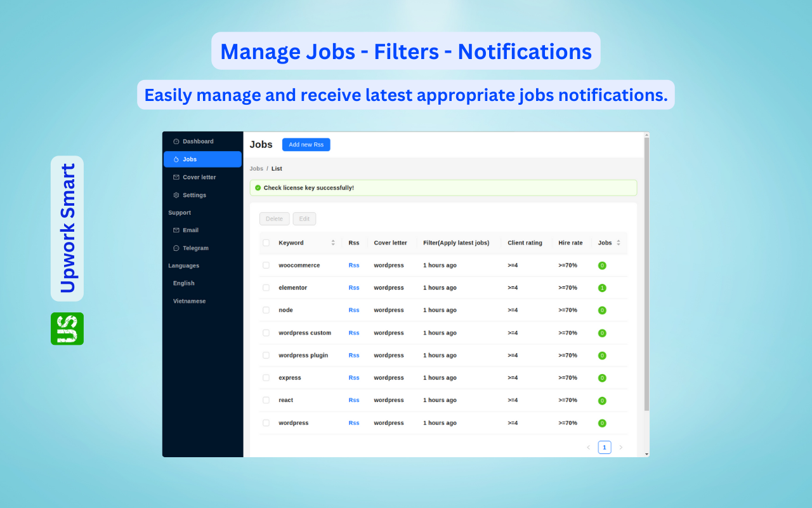812x508 pixels.
Task: Check the express row checkbox
Action: [266, 378]
